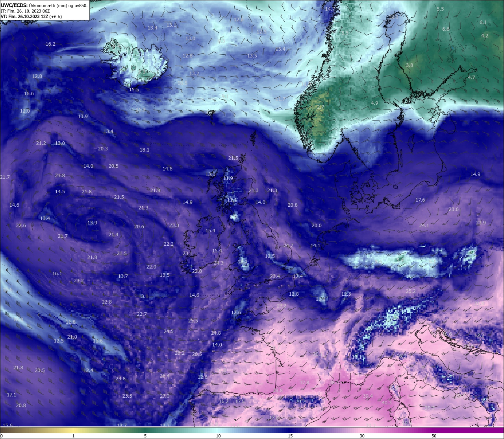Click the 22.7 value label
This screenshot has width=504, height=439.
142,314
